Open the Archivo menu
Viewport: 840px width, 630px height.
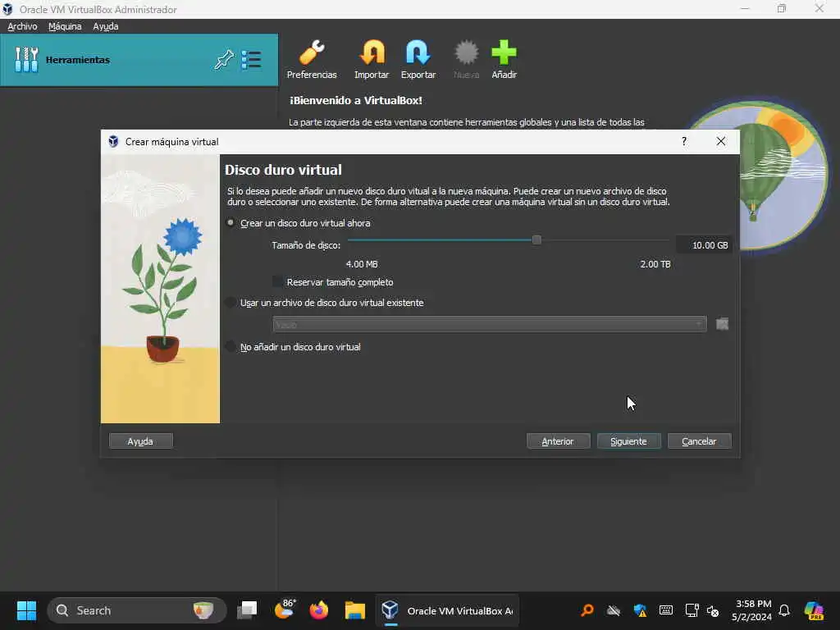22,26
